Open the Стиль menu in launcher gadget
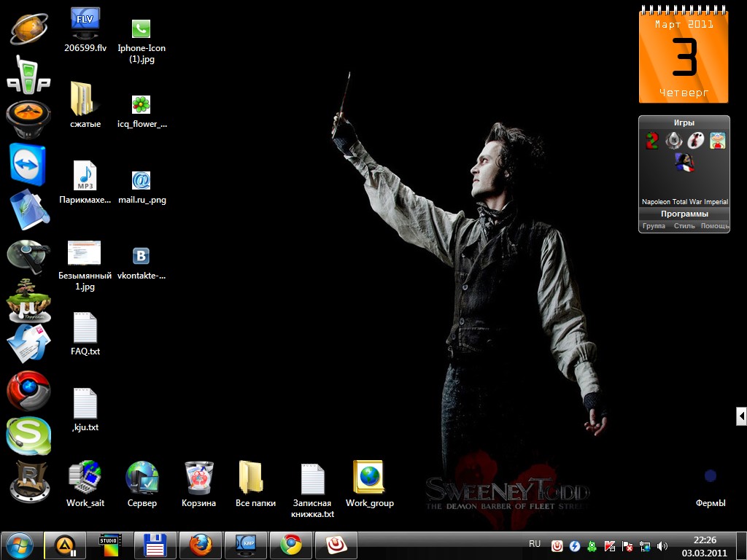 tap(684, 226)
